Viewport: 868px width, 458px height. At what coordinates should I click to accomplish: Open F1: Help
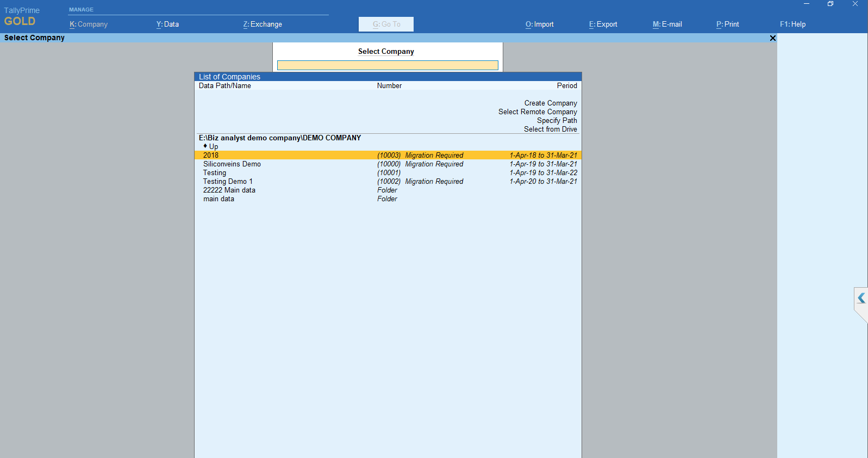pyautogui.click(x=793, y=24)
